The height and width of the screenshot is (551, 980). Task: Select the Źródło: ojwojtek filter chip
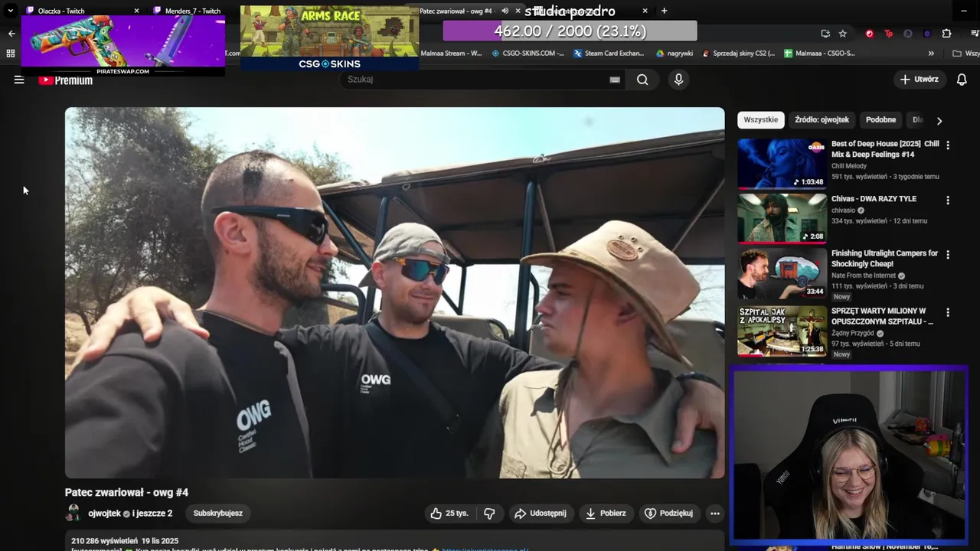tap(822, 120)
